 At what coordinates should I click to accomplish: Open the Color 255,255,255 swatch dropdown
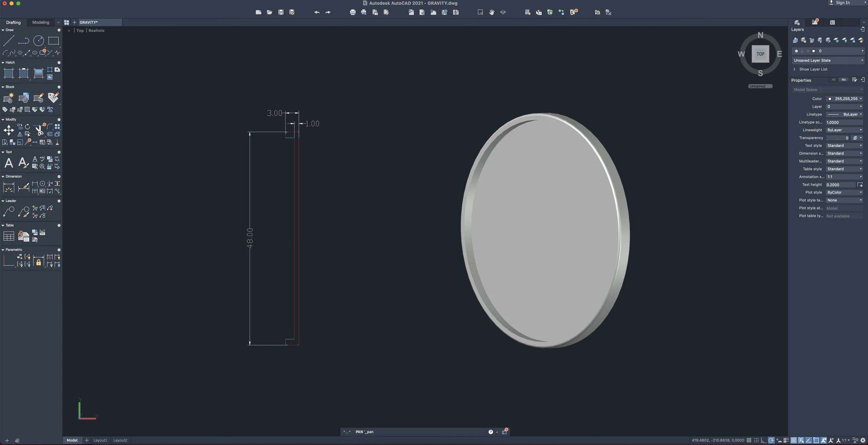tap(845, 99)
